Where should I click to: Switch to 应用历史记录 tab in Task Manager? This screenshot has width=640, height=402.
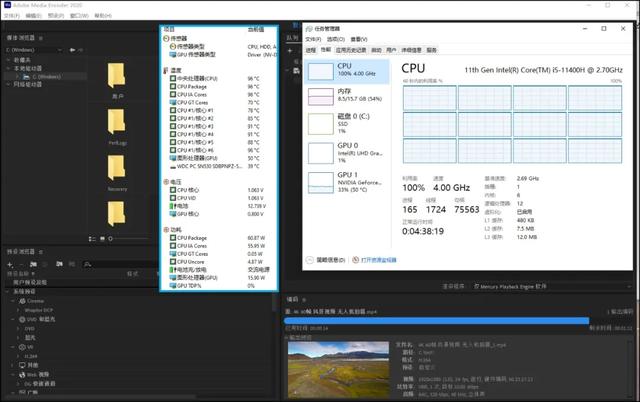point(351,50)
